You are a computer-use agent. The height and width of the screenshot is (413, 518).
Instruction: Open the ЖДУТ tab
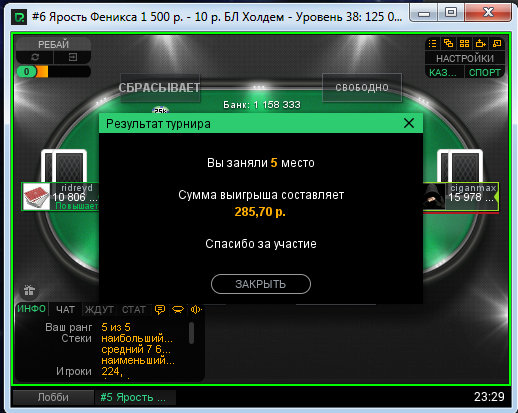tap(99, 310)
